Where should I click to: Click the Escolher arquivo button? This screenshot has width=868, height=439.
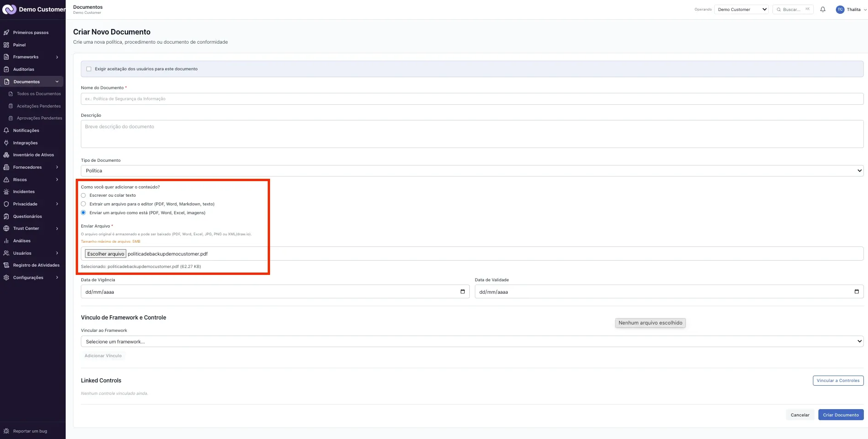coord(106,254)
